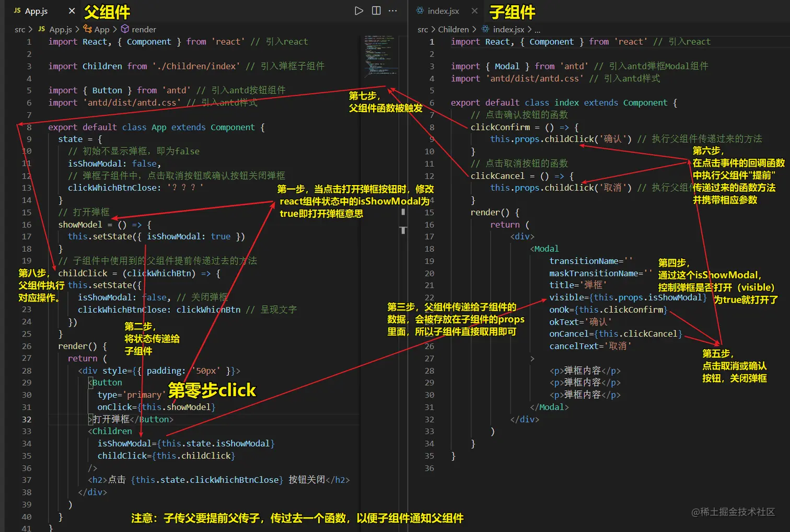Open App.js breadcrumb file dropdown

[x=61, y=29]
